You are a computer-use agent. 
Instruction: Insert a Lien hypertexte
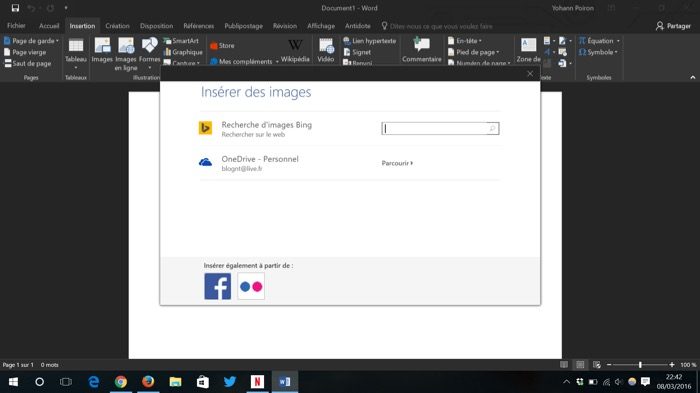[x=370, y=41]
